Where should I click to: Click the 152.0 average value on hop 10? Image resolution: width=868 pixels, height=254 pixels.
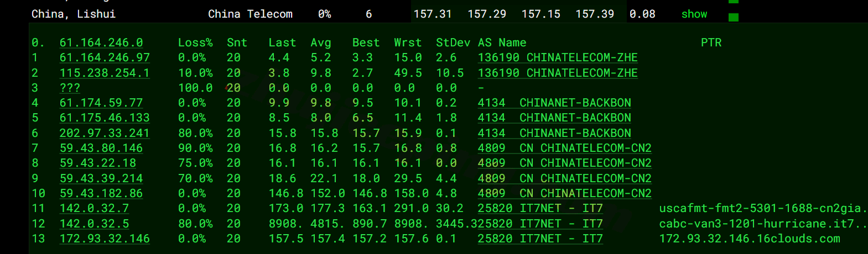coord(328,193)
